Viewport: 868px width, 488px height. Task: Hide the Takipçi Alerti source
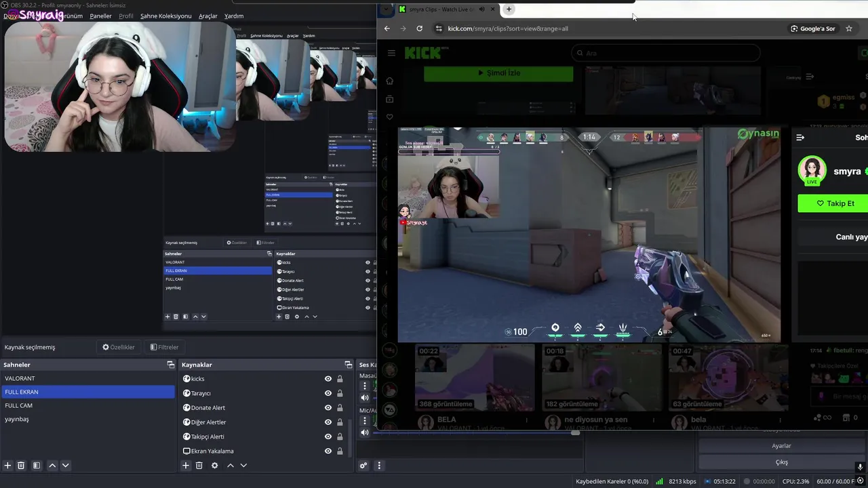(x=328, y=436)
